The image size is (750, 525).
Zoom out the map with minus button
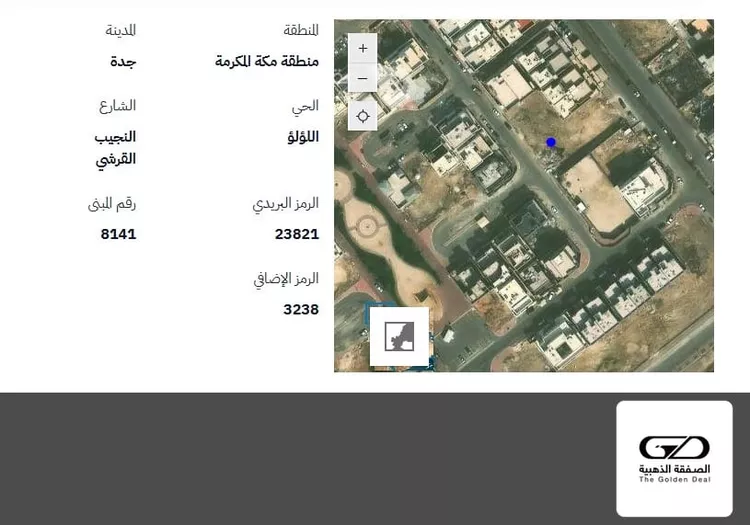click(x=363, y=78)
